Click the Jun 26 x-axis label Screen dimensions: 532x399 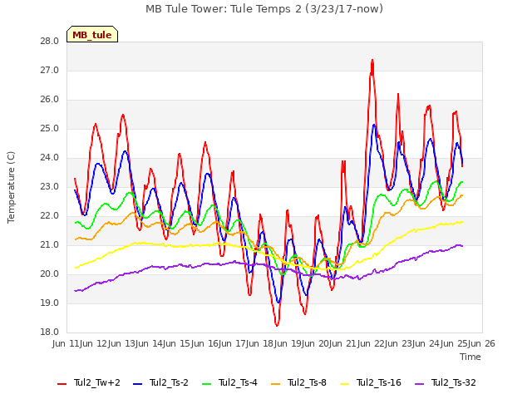click(x=482, y=343)
